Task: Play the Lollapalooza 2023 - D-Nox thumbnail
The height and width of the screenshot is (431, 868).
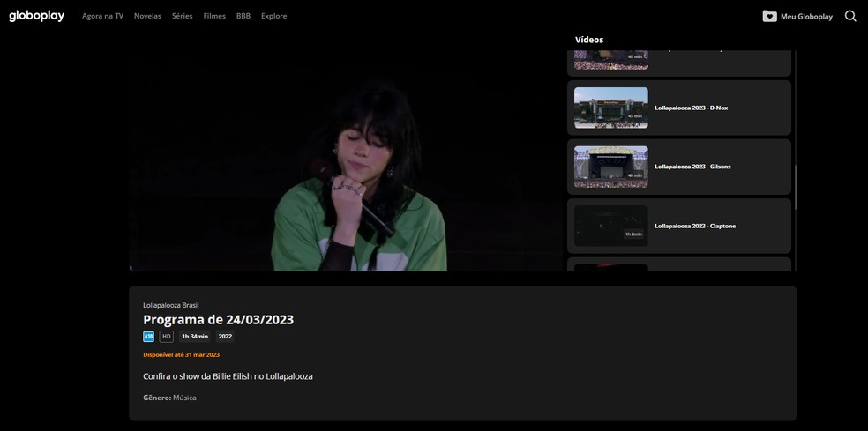Action: (x=611, y=108)
